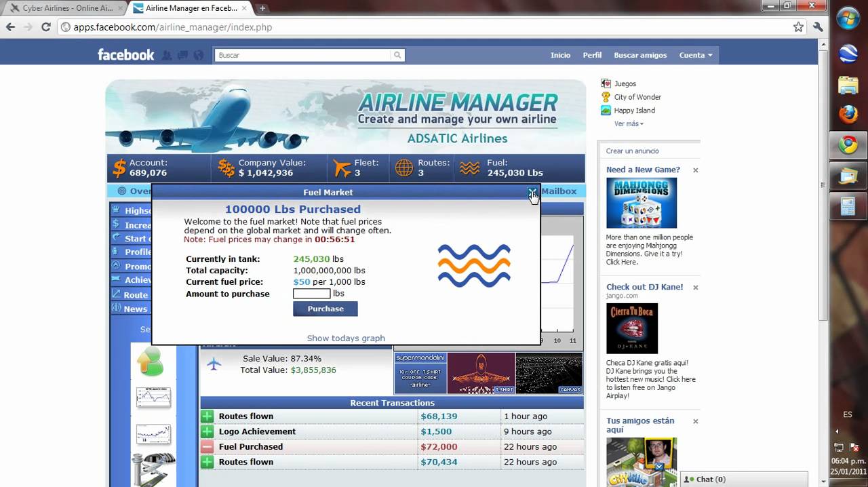Go to Inicio in Facebook header
The width and height of the screenshot is (868, 487).
pyautogui.click(x=560, y=55)
